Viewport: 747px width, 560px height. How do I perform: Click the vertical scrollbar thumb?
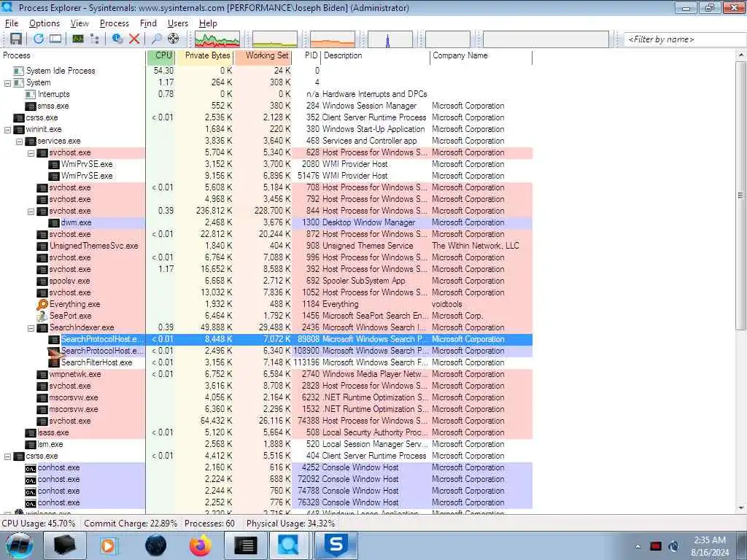pyautogui.click(x=741, y=195)
